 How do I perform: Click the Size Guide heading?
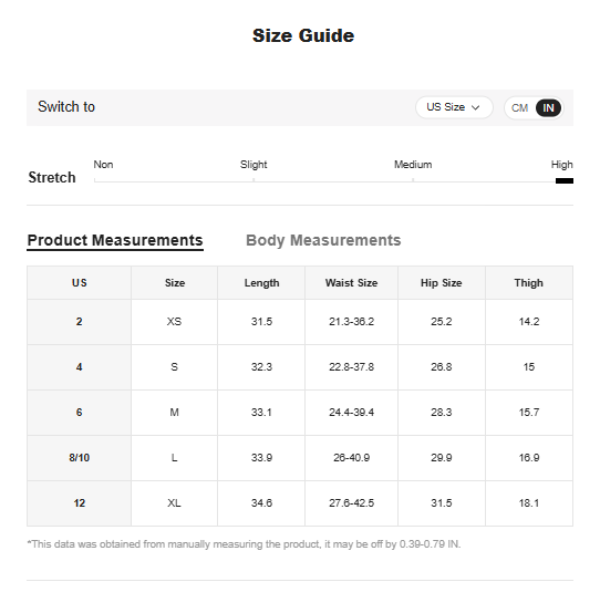tap(303, 36)
